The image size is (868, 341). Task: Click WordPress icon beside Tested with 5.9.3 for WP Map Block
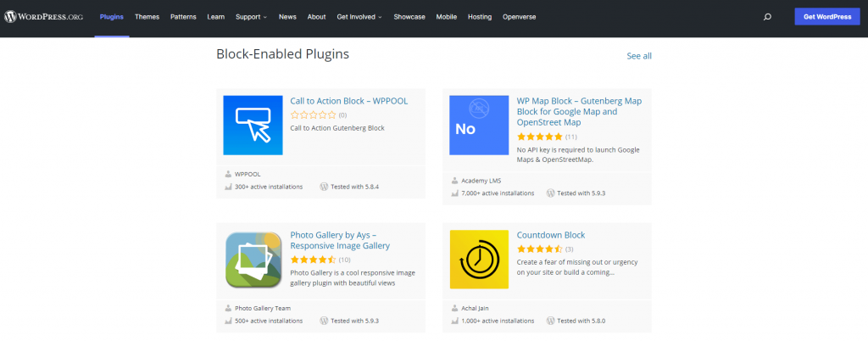click(550, 193)
